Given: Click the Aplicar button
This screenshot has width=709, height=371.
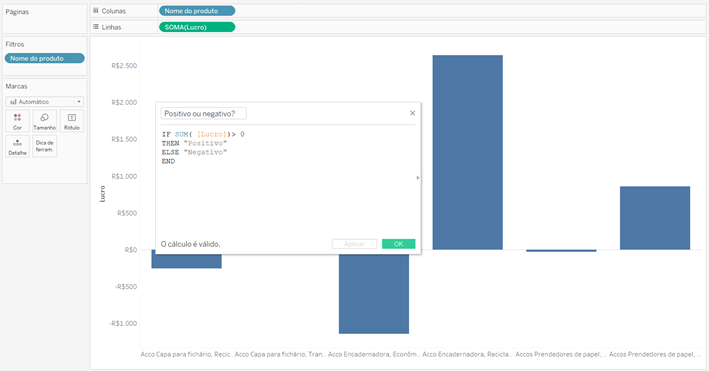Looking at the screenshot, I should point(354,244).
